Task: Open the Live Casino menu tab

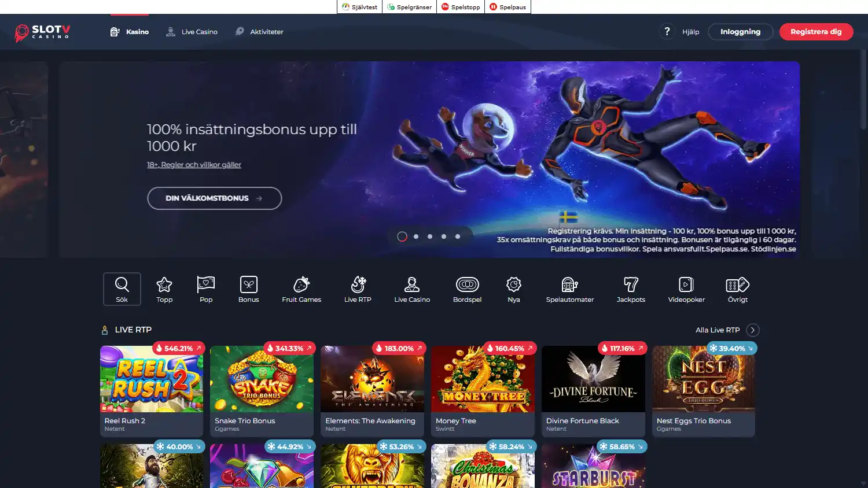Action: coord(192,32)
